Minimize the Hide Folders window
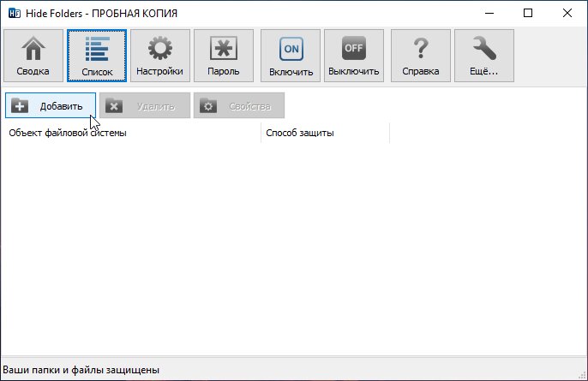 tap(489, 13)
